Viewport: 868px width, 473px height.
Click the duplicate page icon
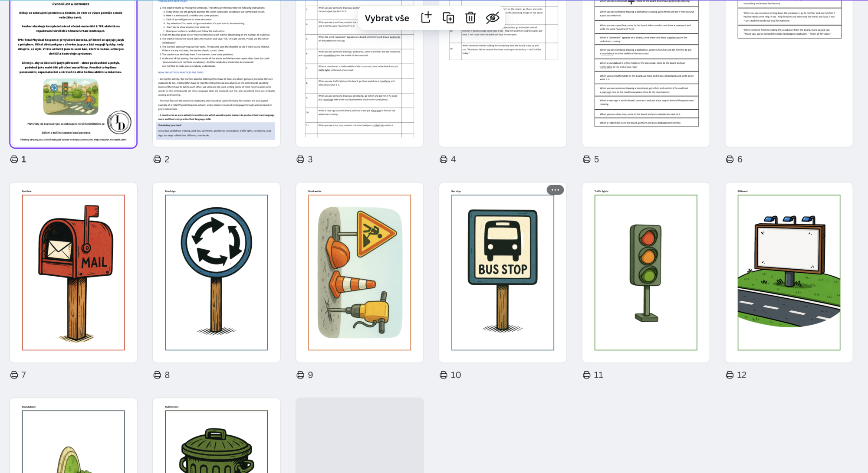[448, 18]
